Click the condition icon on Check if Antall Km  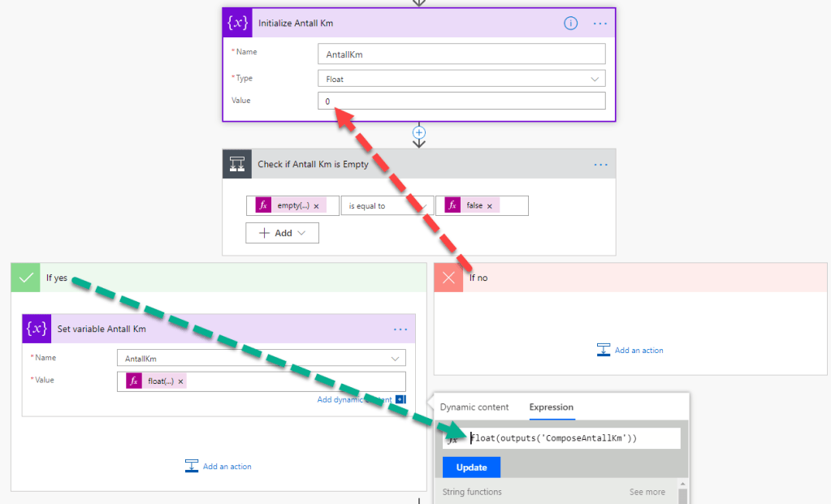(238, 164)
